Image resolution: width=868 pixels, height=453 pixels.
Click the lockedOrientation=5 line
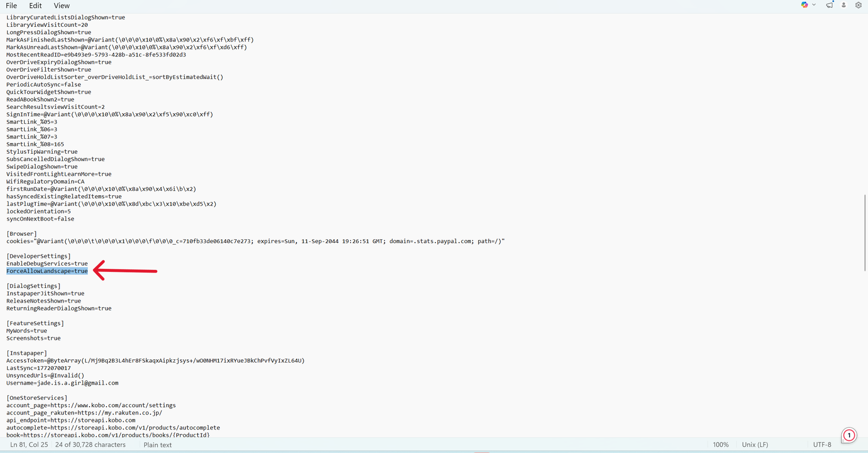click(38, 212)
